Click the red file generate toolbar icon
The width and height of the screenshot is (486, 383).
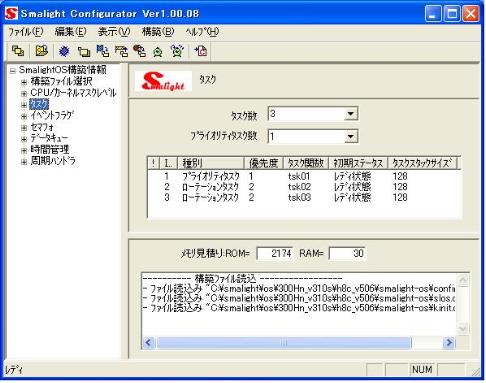[201, 51]
